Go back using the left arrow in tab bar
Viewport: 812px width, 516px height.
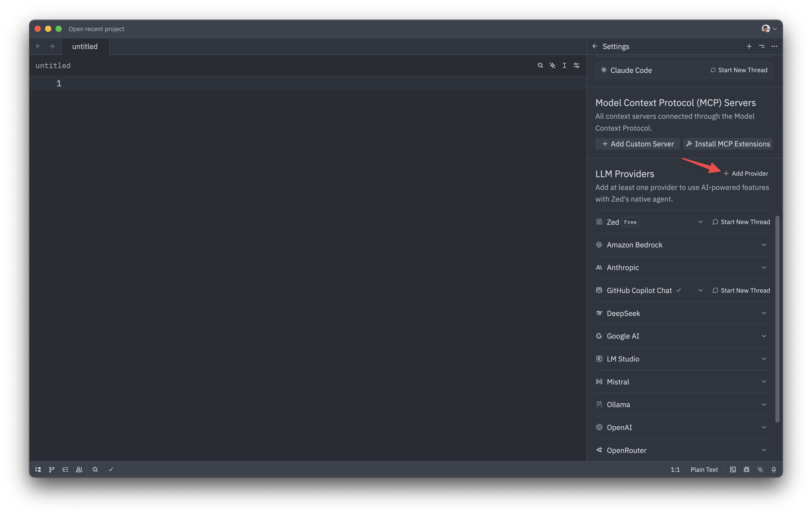tap(38, 46)
